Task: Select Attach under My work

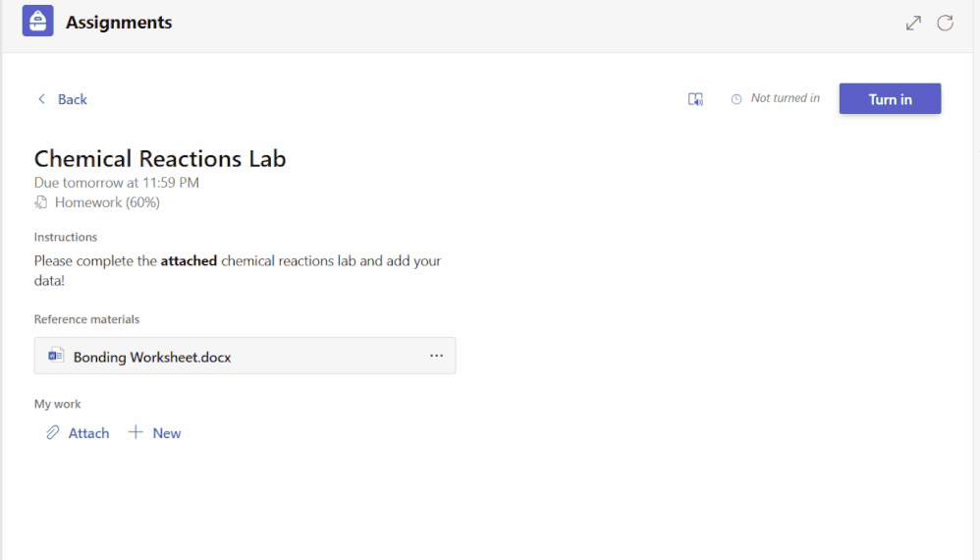Action: (88, 433)
